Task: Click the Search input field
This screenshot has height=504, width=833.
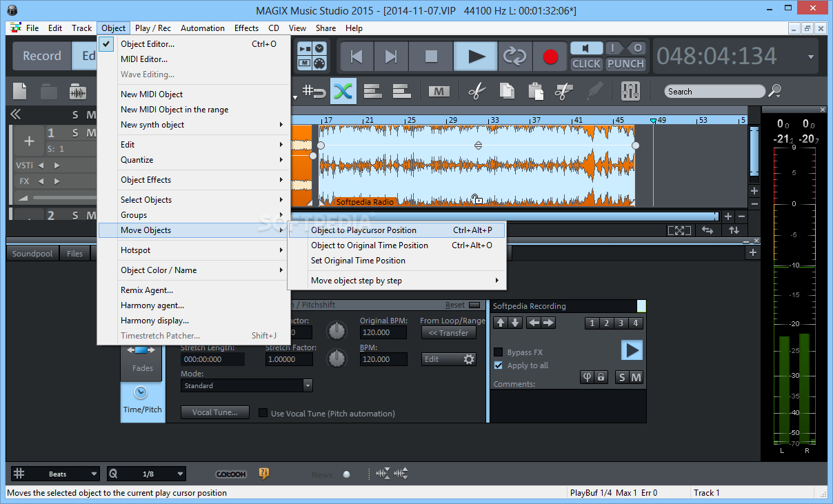Action: [x=714, y=91]
